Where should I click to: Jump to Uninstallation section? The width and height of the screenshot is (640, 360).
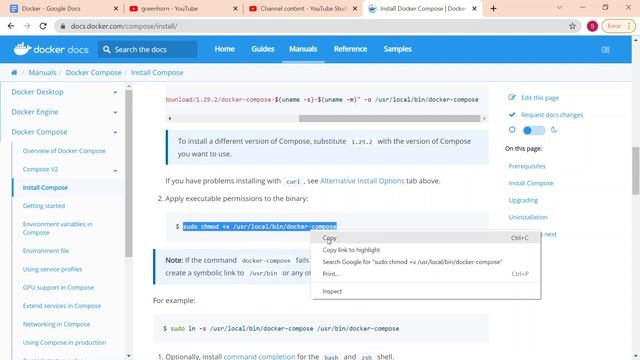(x=528, y=217)
